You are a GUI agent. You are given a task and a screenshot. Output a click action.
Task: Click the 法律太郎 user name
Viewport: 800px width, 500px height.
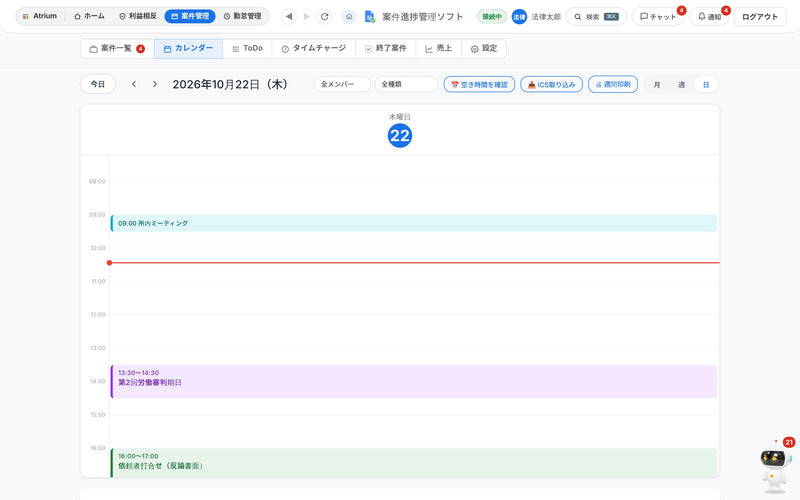546,17
